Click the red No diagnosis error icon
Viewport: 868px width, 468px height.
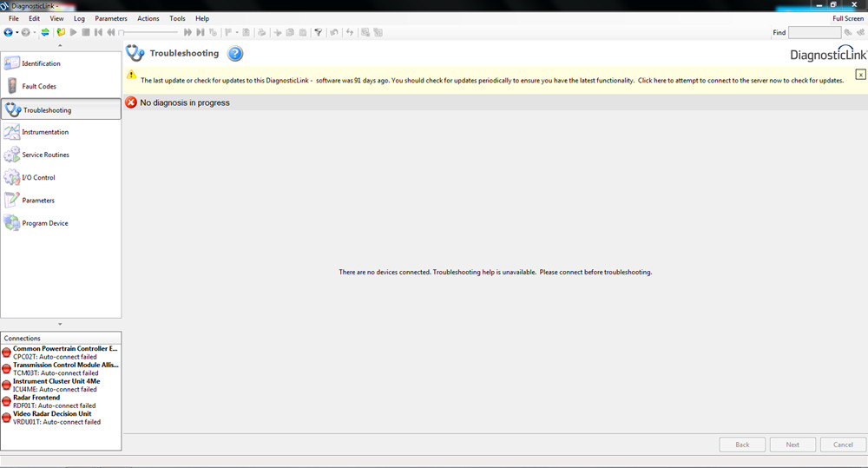[x=131, y=102]
